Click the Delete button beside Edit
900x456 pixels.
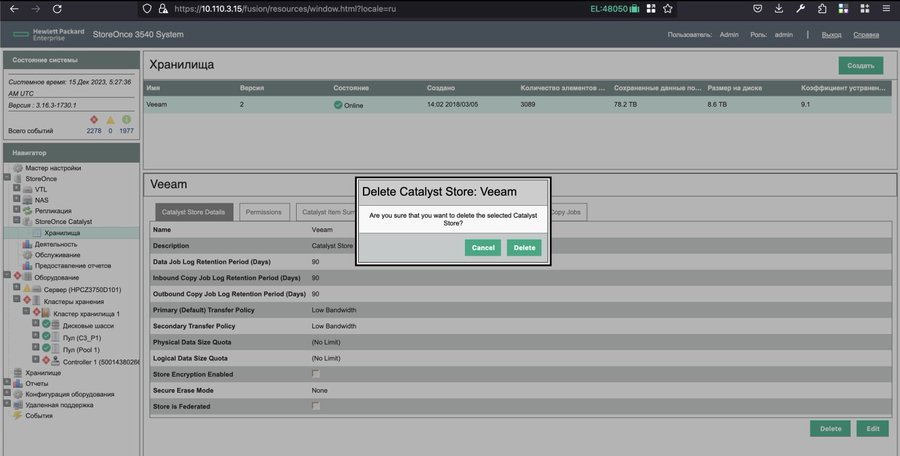pyautogui.click(x=830, y=428)
